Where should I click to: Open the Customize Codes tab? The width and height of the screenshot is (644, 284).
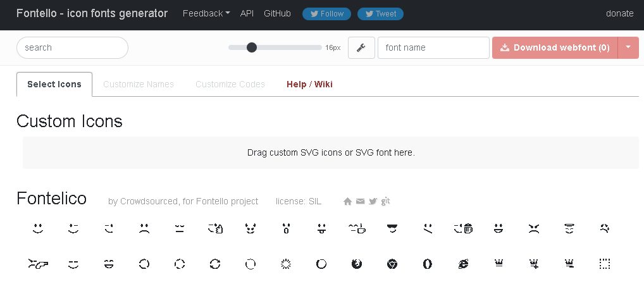pyautogui.click(x=230, y=85)
